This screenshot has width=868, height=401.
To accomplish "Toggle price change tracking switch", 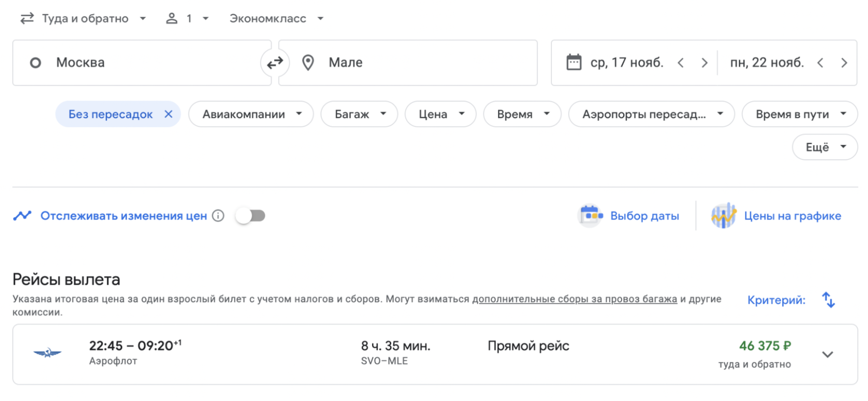I will click(251, 216).
